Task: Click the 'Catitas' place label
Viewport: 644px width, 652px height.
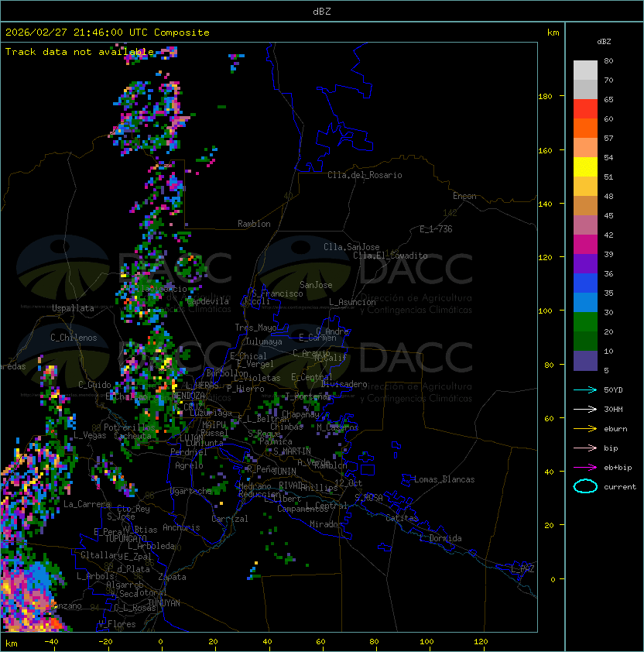Action: 402,518
